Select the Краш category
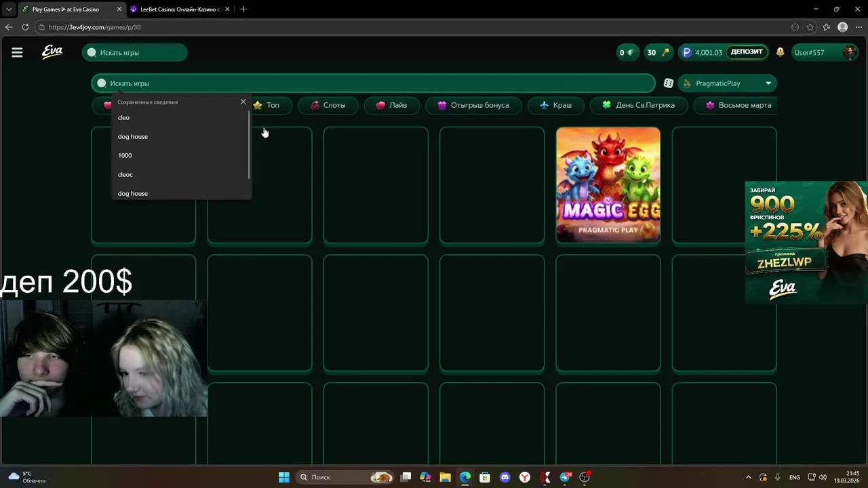The image size is (868, 488). [555, 105]
